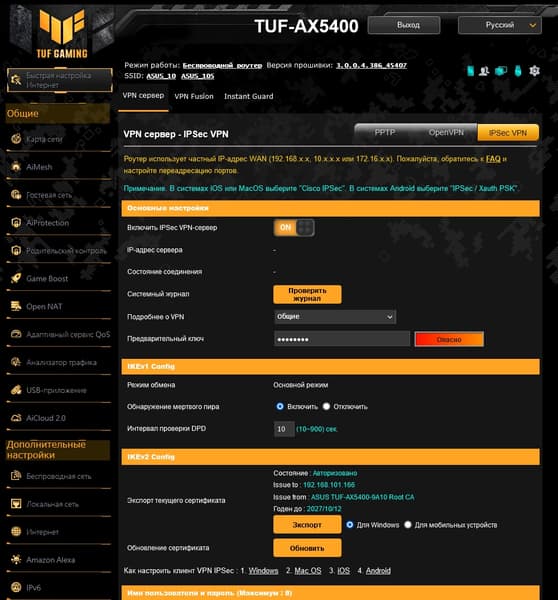The width and height of the screenshot is (558, 600).
Task: Click the Проверить журнал button
Action: 307,294
